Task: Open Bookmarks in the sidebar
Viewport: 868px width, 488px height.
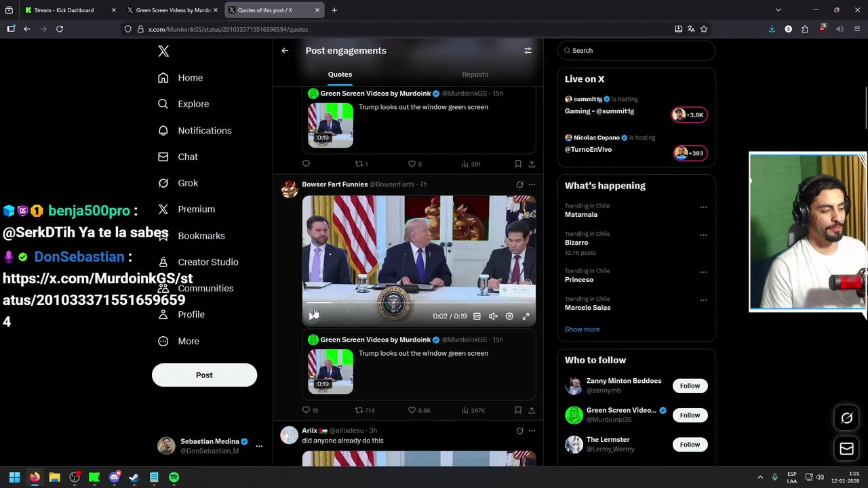Action: pyautogui.click(x=191, y=236)
